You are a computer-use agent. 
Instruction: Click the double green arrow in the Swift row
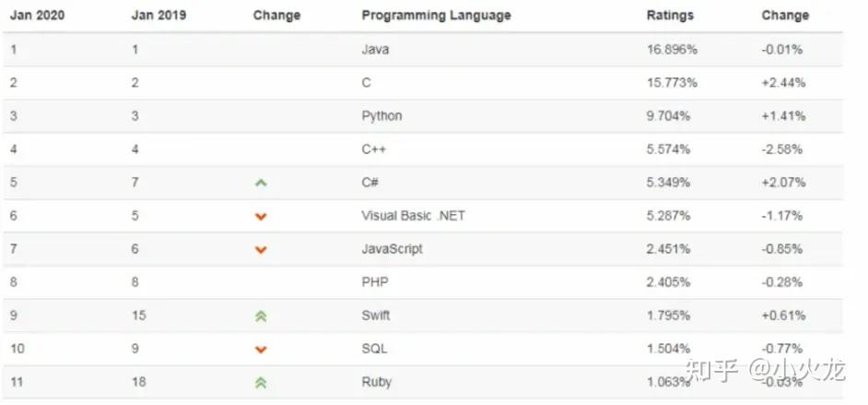[x=261, y=316]
